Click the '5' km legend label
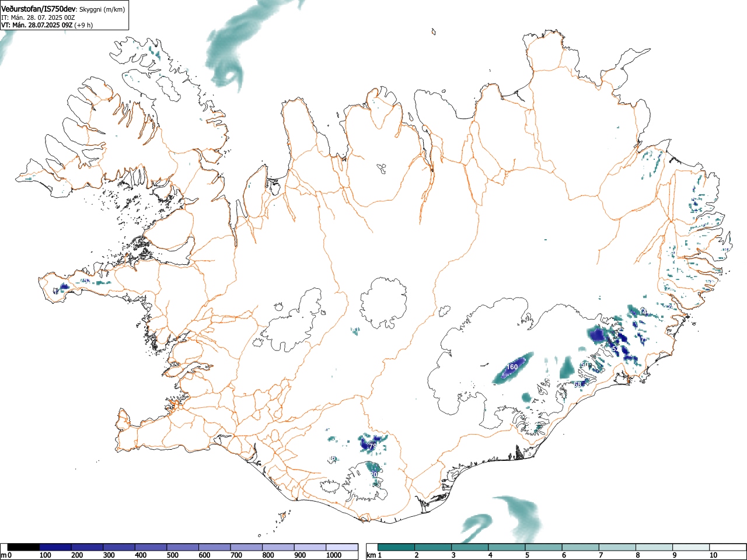 [x=527, y=555]
